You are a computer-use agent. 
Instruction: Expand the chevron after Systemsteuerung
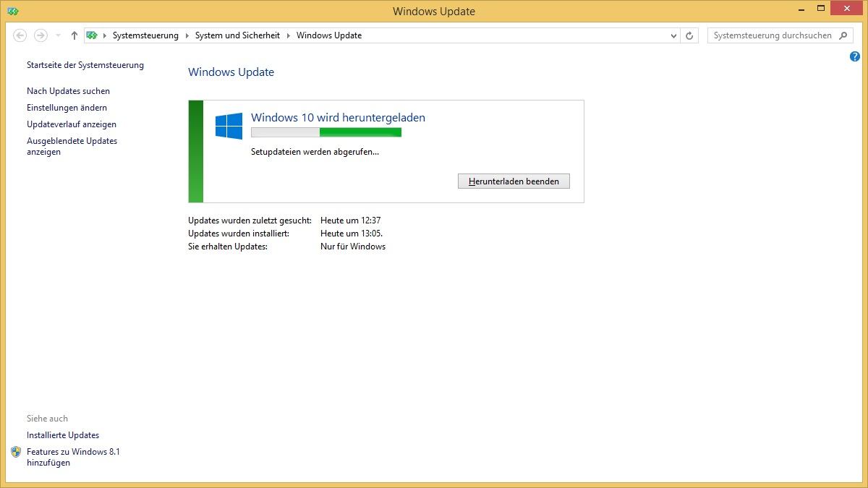[x=187, y=35]
